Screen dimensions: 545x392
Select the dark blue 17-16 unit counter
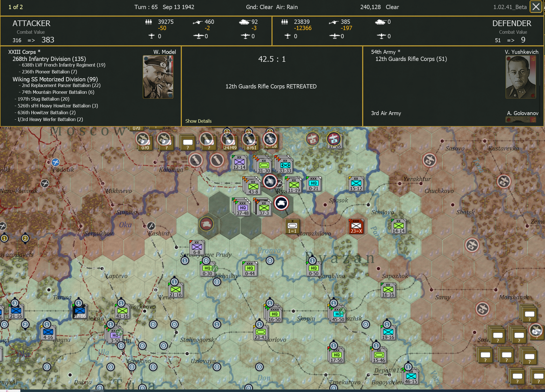pos(80,312)
